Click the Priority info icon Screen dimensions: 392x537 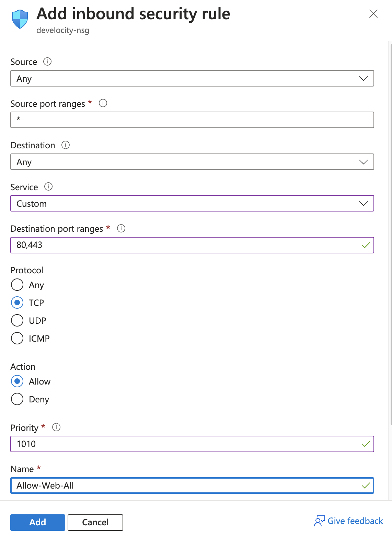pos(56,427)
